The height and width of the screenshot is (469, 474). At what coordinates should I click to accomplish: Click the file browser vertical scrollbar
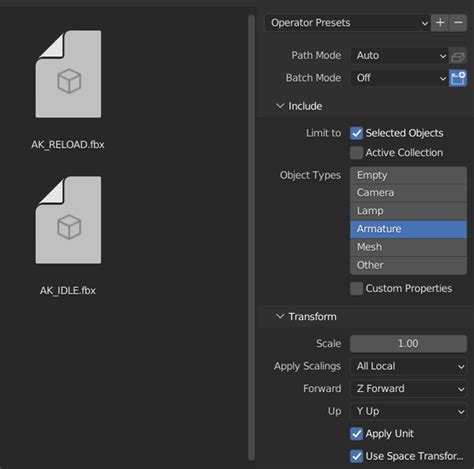coord(251,238)
